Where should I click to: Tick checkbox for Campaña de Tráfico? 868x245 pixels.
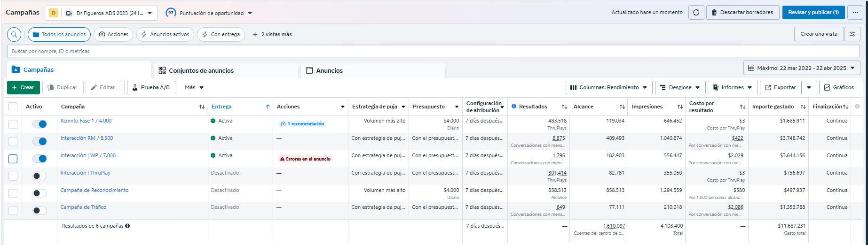click(x=13, y=211)
